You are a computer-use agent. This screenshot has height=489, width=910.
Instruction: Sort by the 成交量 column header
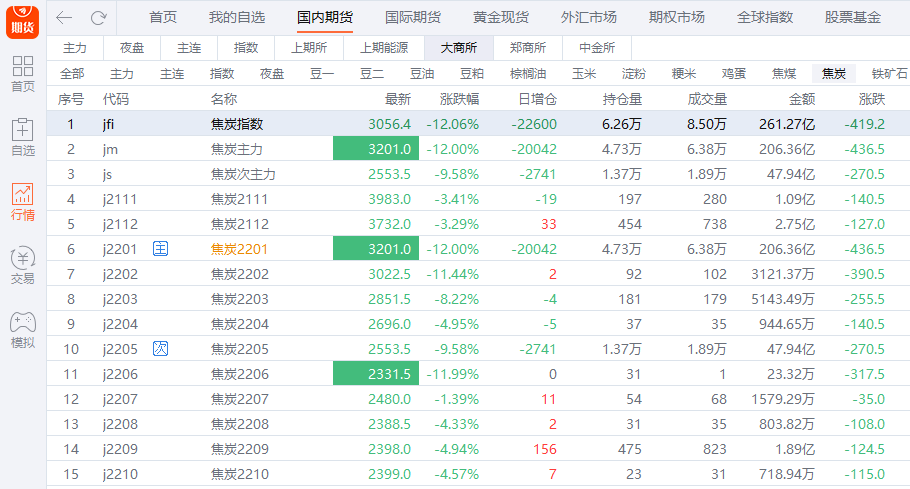(707, 99)
